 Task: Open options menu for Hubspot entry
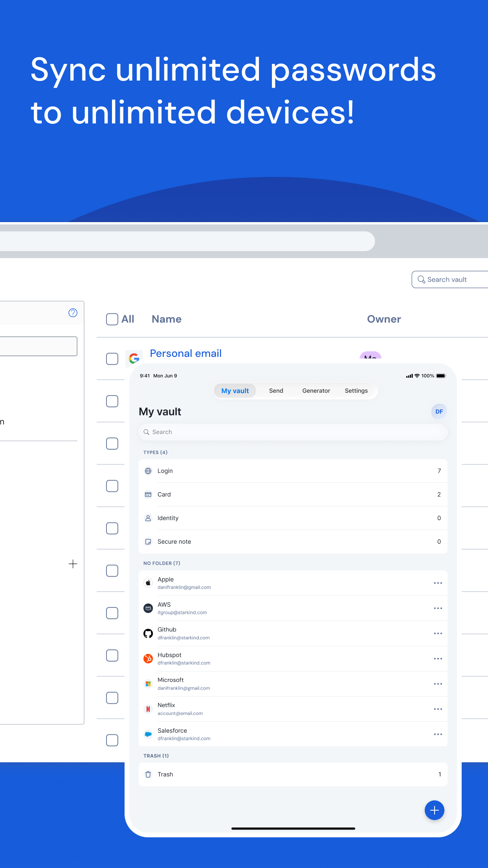(438, 658)
